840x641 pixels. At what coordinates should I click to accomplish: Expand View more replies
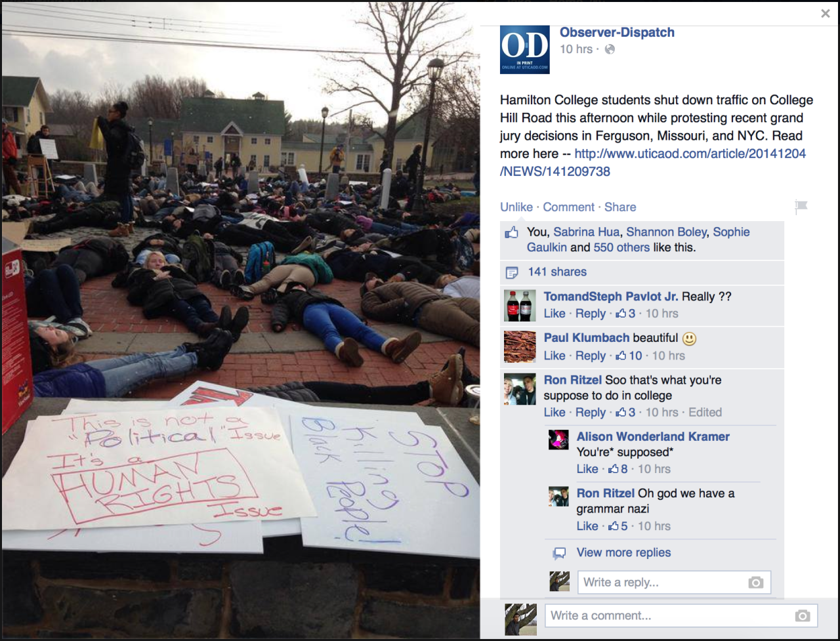click(623, 552)
